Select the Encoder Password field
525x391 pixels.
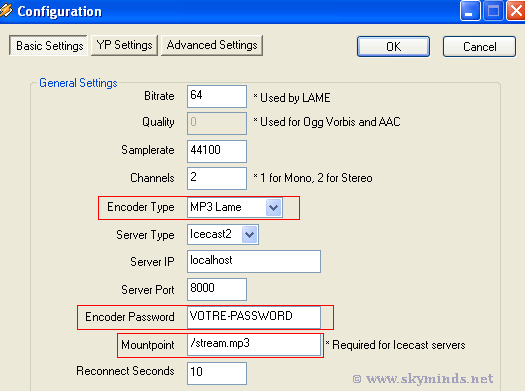pos(254,317)
